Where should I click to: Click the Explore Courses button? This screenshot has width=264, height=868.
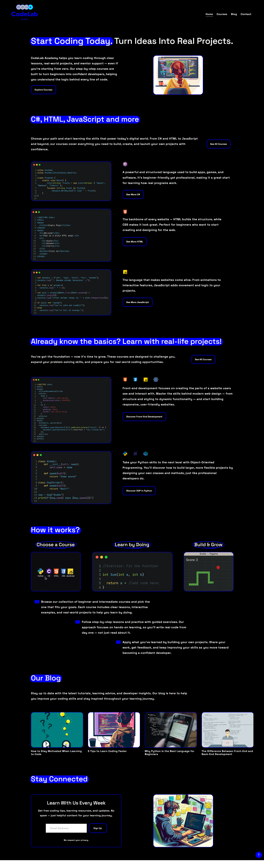tap(43, 90)
